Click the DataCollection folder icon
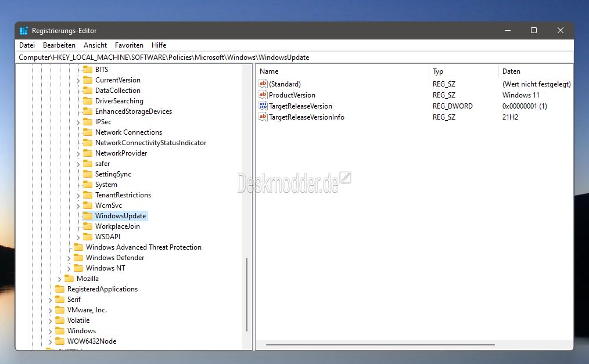This screenshot has height=364, width=589. pyautogui.click(x=88, y=91)
